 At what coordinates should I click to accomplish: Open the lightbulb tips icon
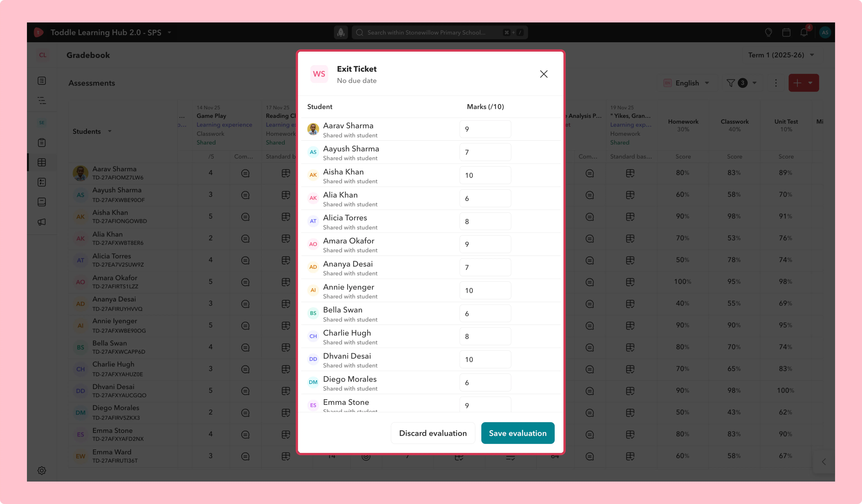coord(768,33)
